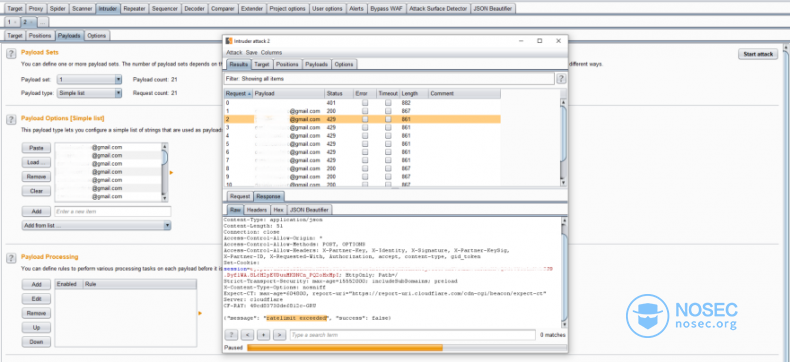Click down arrow of results table scrollbar
The height and width of the screenshot is (362, 790).
(563, 183)
